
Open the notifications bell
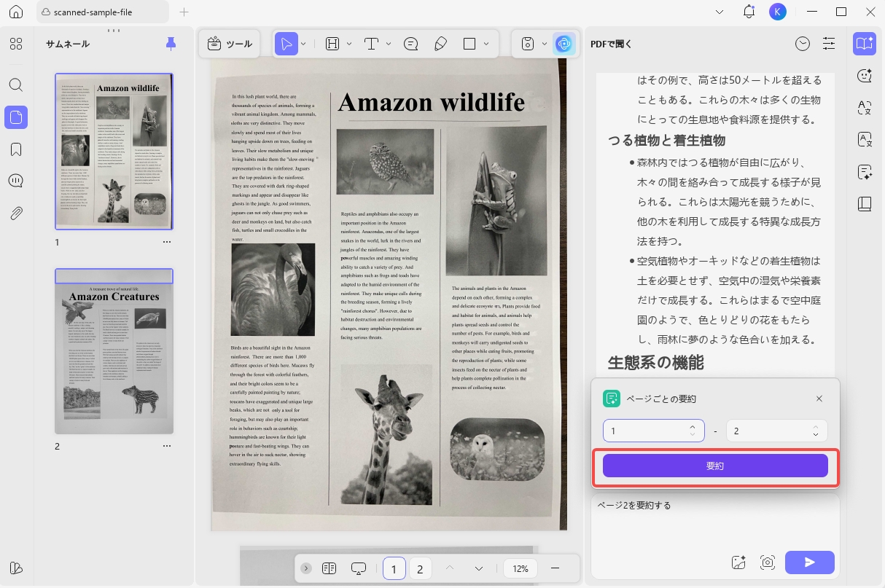pyautogui.click(x=749, y=12)
